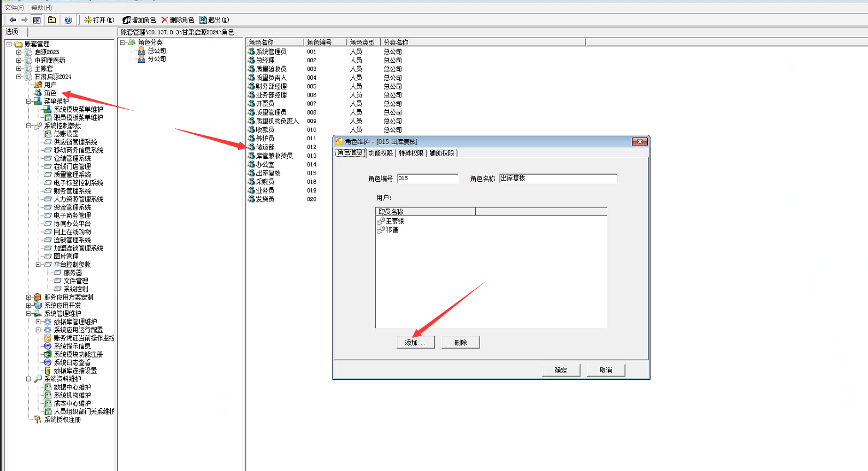
Task: Click the red X 删除角色 toolbar button
Action: click(178, 20)
